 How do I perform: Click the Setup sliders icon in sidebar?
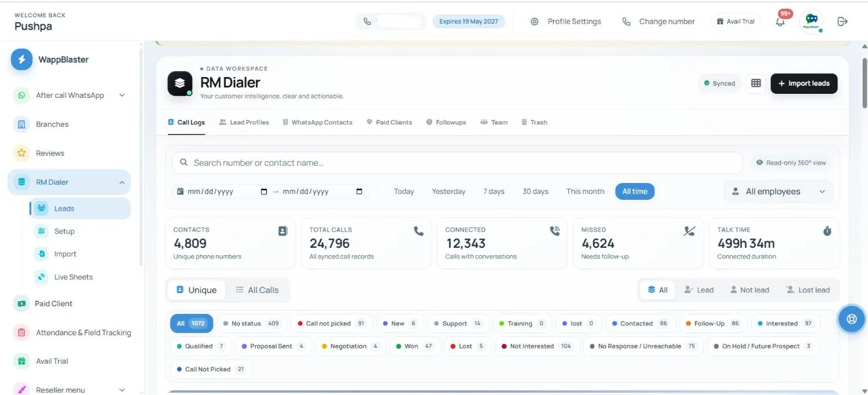click(x=41, y=231)
